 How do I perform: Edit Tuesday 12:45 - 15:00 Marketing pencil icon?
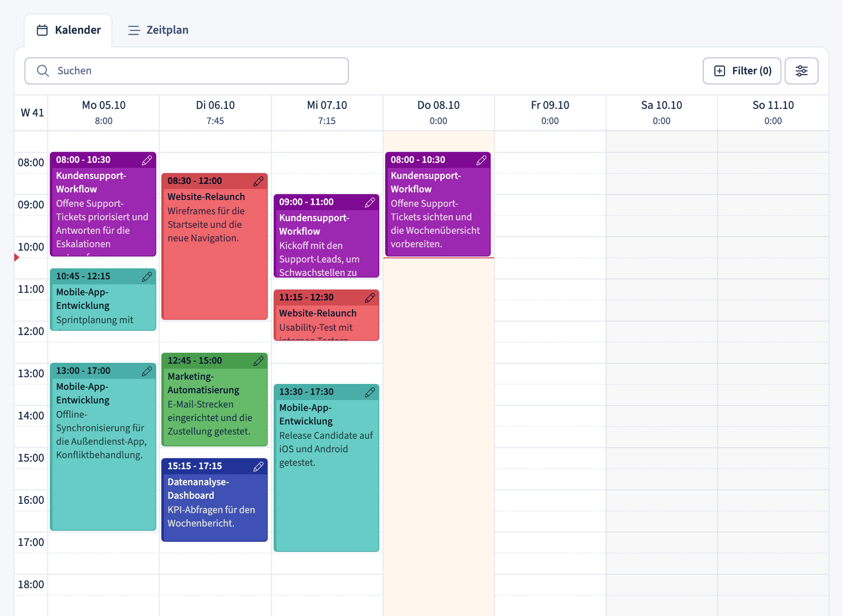(258, 361)
